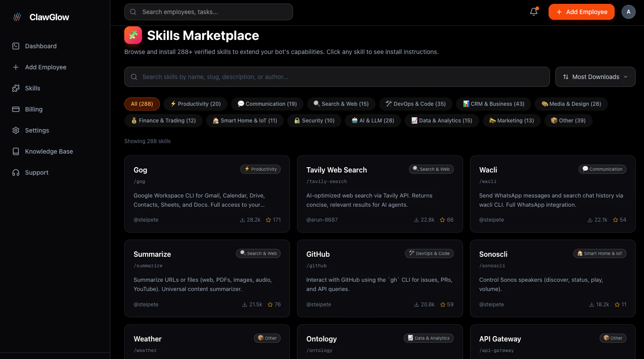
Task: Click the ClawGlow claw logo icon
Action: tap(17, 17)
